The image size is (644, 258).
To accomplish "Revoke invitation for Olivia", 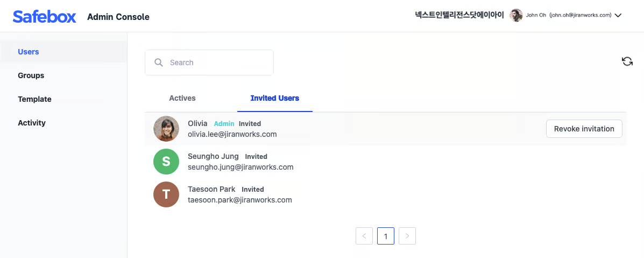I will tap(584, 129).
